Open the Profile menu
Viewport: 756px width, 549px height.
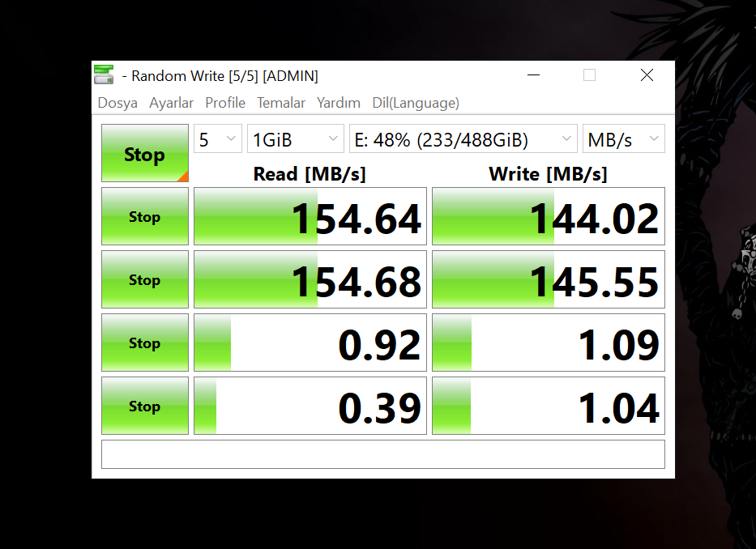click(x=224, y=103)
